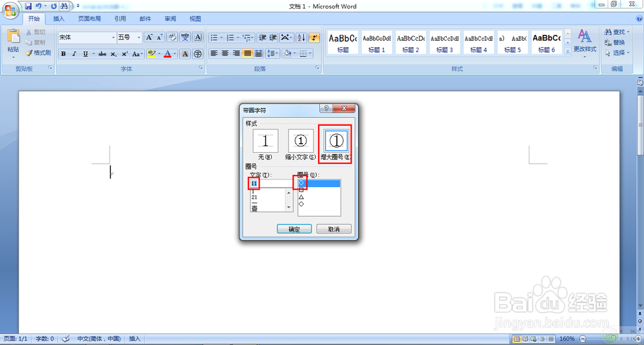Screen dimensions: 644x345
Task: Click 替换 in editing group
Action: [x=615, y=43]
